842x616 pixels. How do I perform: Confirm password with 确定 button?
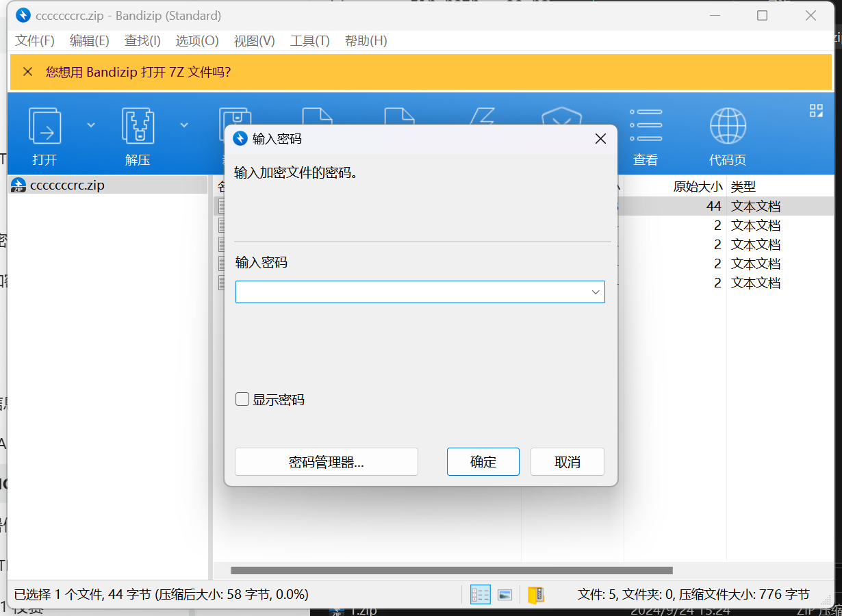coord(483,462)
